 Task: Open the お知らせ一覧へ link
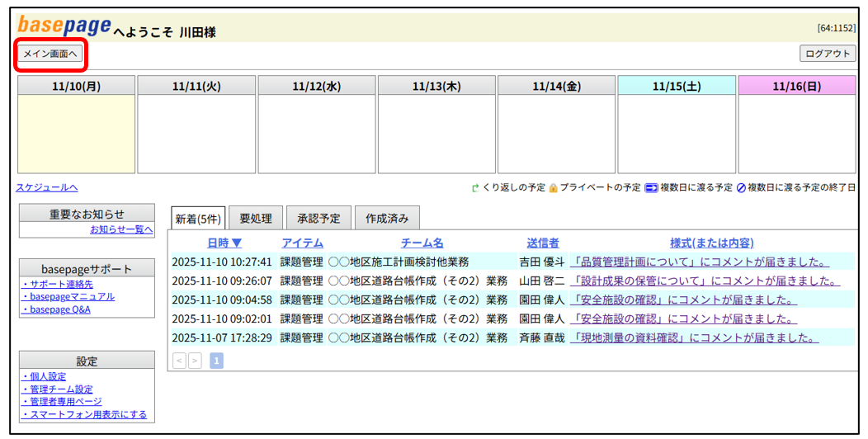coord(121,229)
